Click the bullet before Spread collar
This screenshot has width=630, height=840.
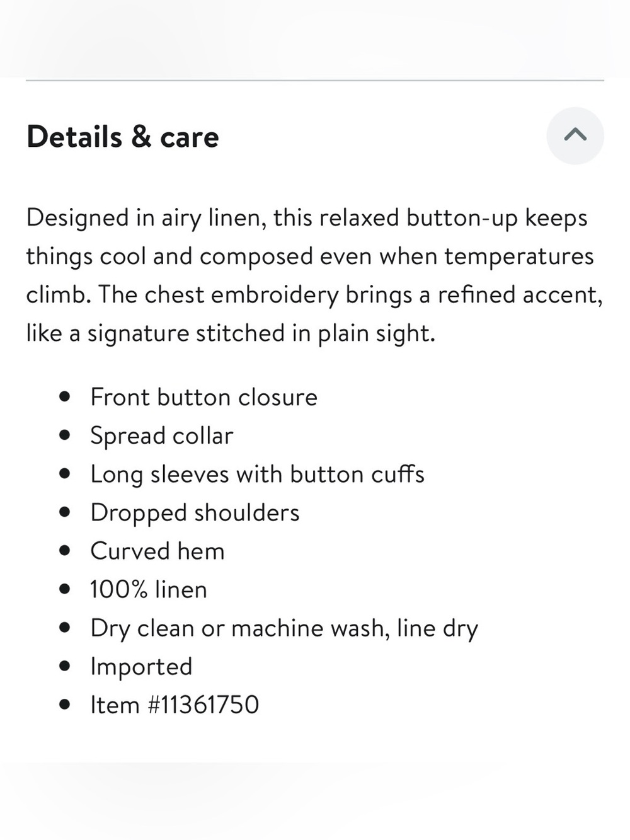(x=64, y=435)
